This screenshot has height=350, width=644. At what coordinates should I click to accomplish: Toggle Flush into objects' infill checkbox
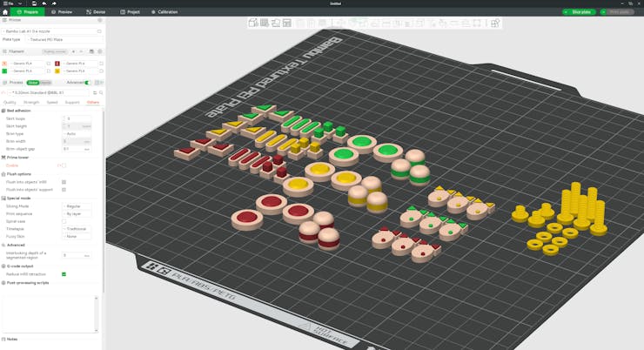click(64, 182)
